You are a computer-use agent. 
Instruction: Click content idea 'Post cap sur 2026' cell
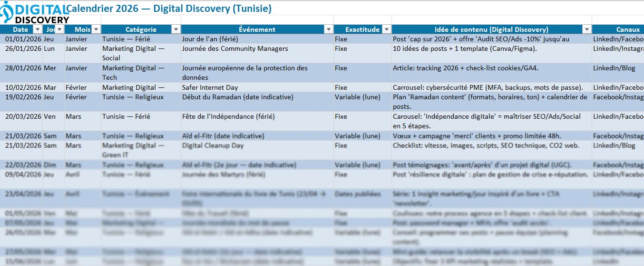pos(492,39)
